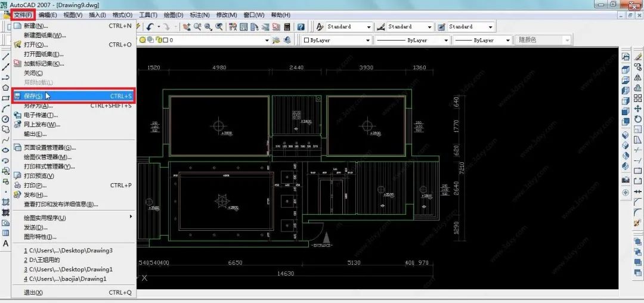Screen dimensions: 644x303
Task: Expand the layer 0 dropdown list
Action: [x=267, y=40]
